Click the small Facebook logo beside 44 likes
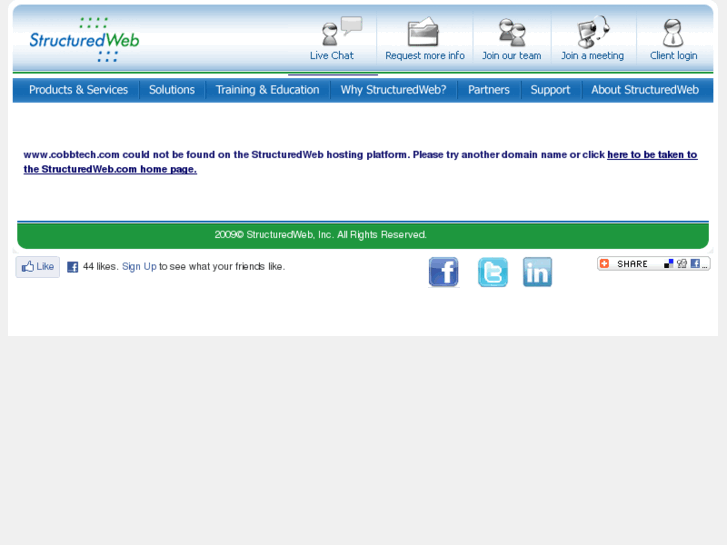The height and width of the screenshot is (545, 727). (x=72, y=267)
